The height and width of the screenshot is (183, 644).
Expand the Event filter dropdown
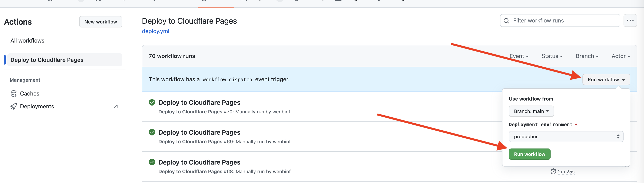[519, 56]
